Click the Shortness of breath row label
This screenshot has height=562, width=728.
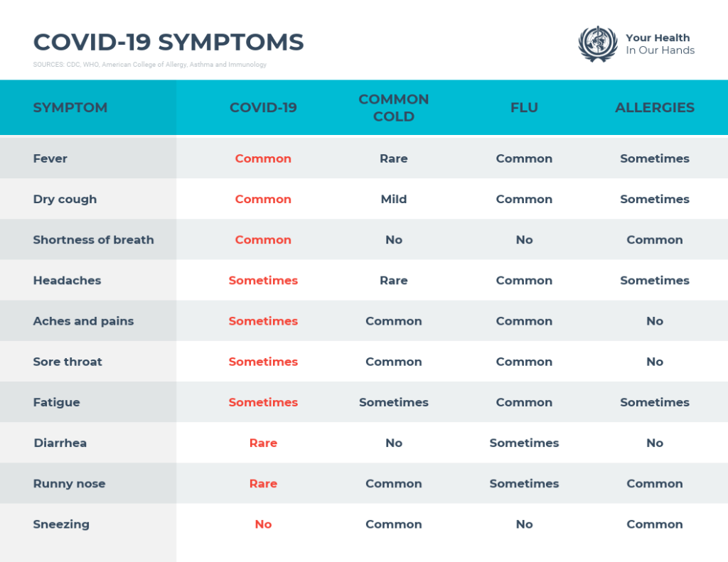(x=93, y=240)
